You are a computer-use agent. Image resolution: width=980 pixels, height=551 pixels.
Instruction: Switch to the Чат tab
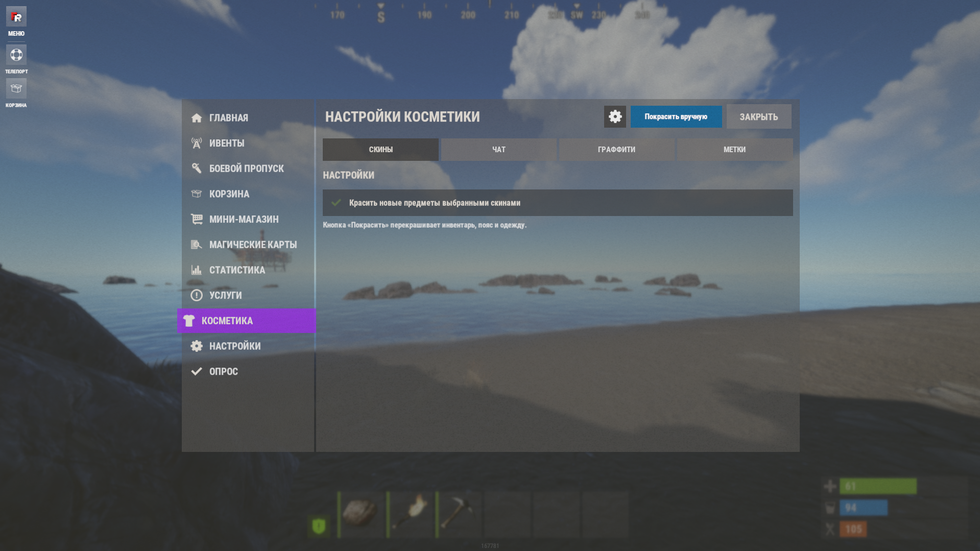coord(498,150)
